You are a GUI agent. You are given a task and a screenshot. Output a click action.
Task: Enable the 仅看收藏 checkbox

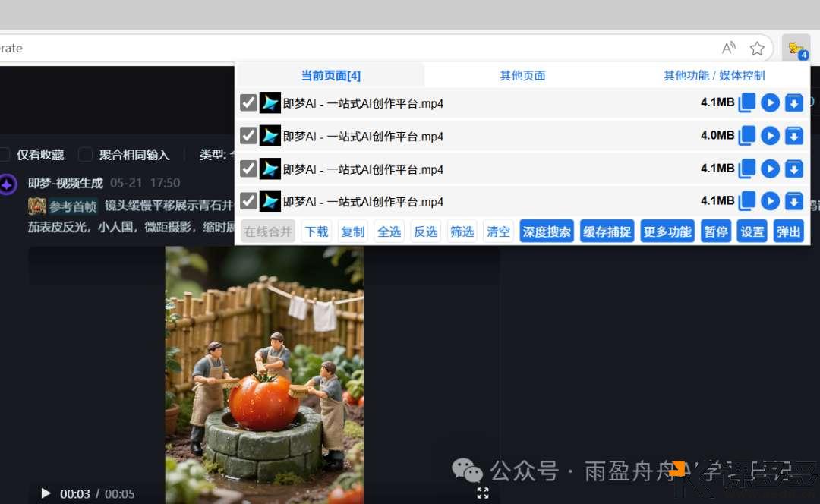click(x=5, y=155)
